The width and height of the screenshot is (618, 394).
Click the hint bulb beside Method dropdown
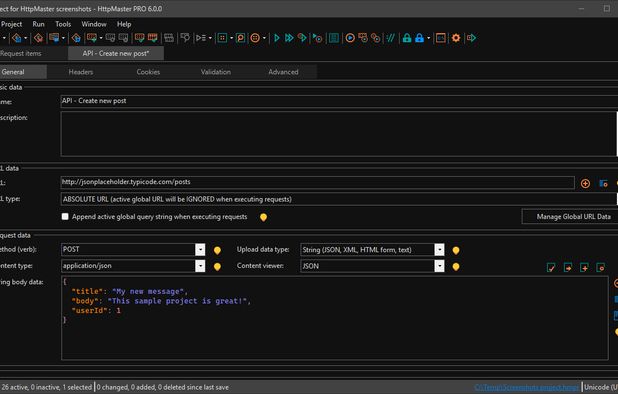(x=217, y=250)
